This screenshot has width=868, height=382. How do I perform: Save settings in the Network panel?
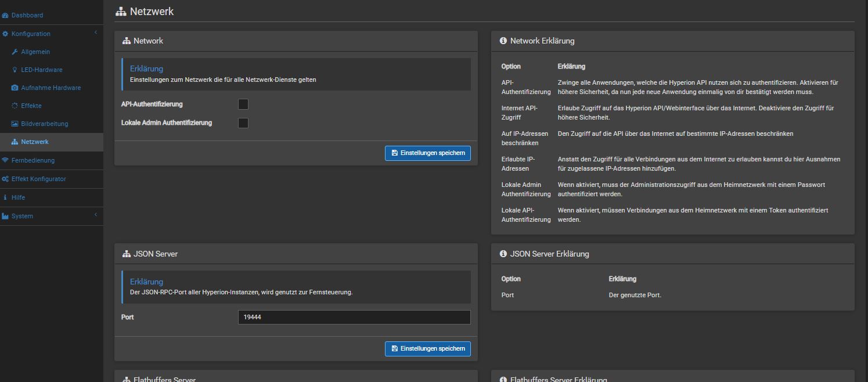click(x=428, y=153)
